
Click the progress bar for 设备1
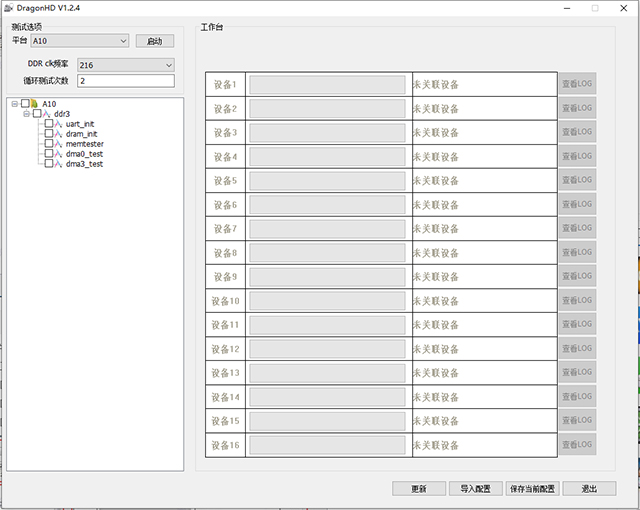click(x=327, y=85)
